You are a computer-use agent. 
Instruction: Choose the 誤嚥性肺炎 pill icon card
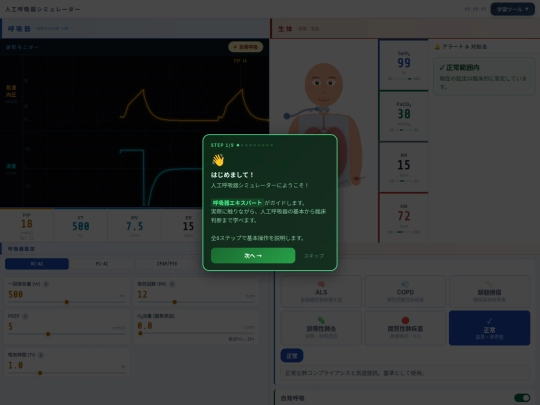pyautogui.click(x=321, y=328)
